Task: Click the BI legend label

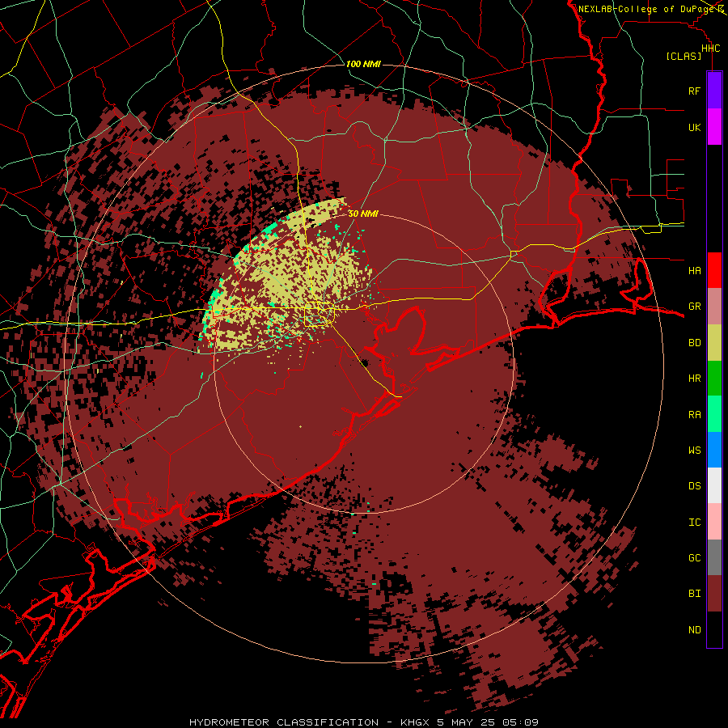Action: point(694,594)
